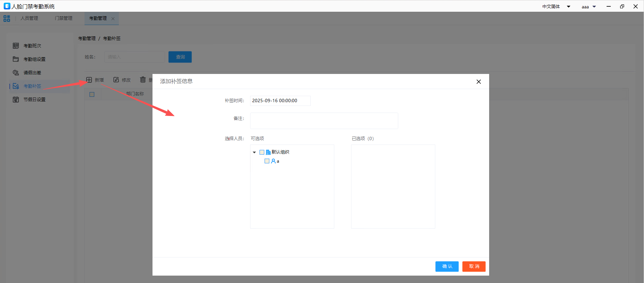Check the checkbox for person a

coord(267,161)
